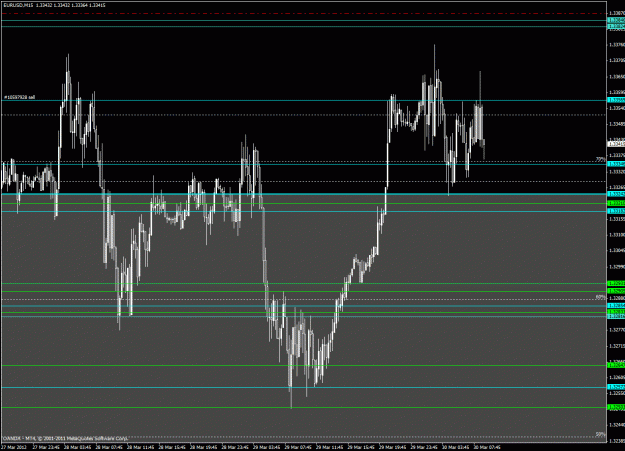
Task: Click the 50% retracement level label
Action: tap(600, 434)
